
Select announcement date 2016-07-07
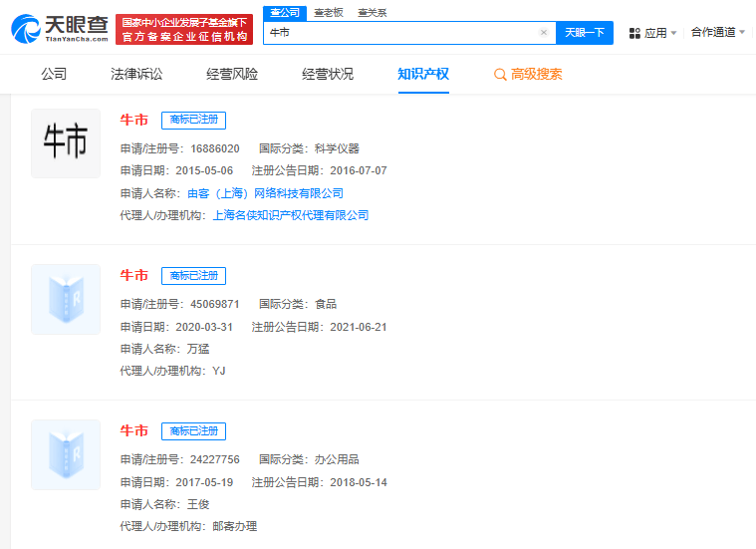coord(359,170)
